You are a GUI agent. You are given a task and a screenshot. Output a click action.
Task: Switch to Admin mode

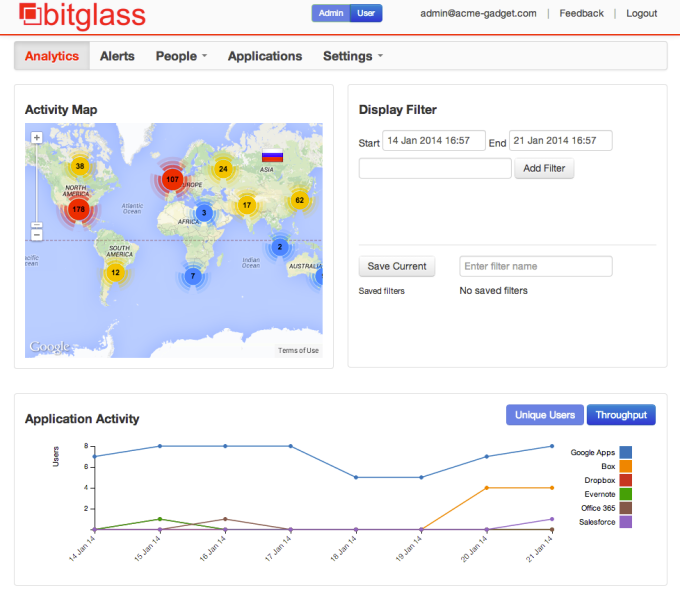click(331, 13)
